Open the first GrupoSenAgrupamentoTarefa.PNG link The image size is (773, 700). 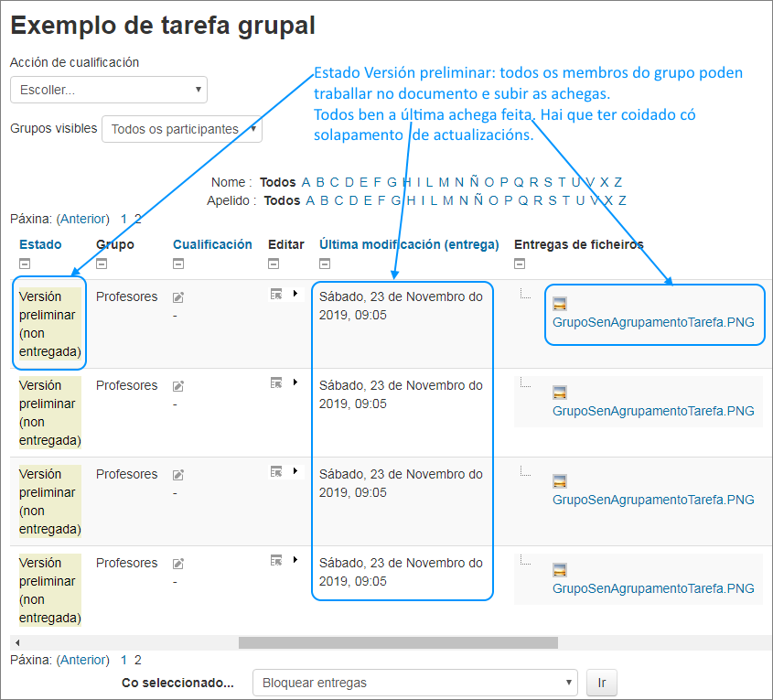[654, 322]
